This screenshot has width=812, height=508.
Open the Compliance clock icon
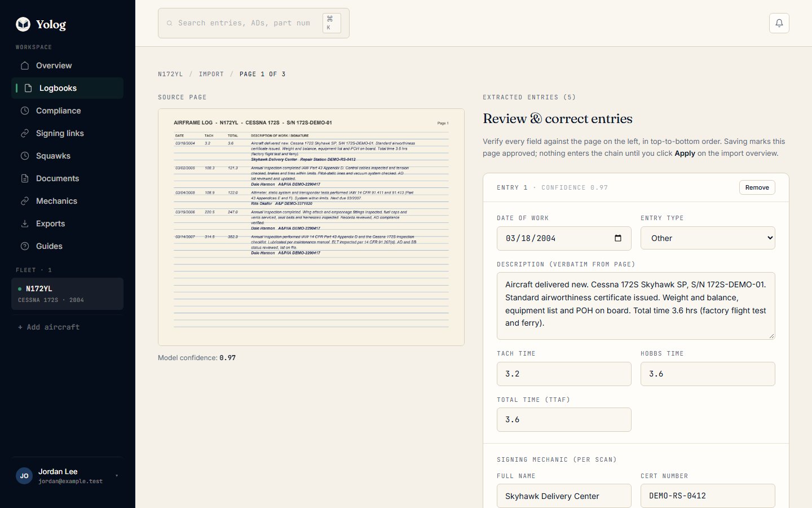pos(25,111)
